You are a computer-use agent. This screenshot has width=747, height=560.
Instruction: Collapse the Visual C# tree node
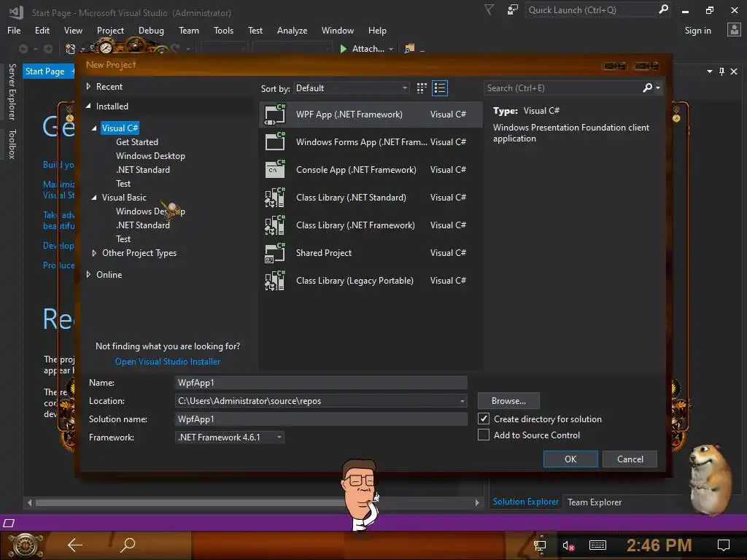tap(94, 128)
